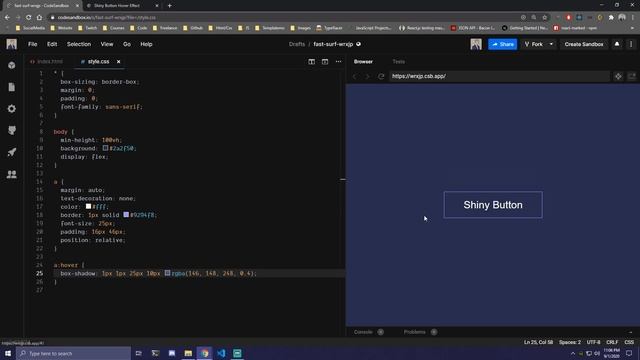
Task: Open the header vertical ellipsis menu
Action: point(631,44)
